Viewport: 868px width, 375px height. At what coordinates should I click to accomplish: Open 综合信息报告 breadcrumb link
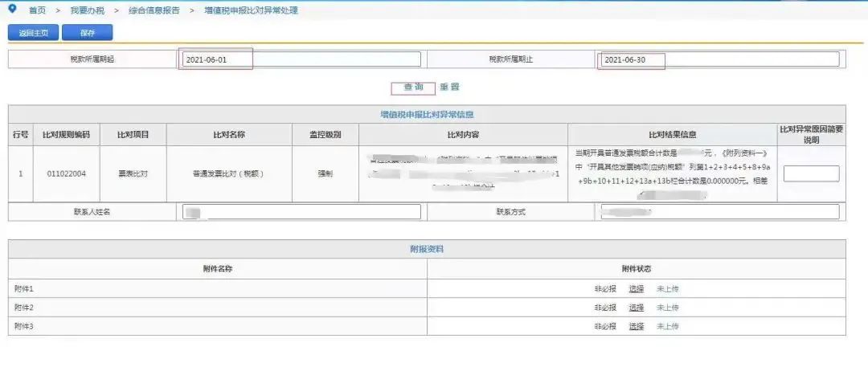(154, 10)
